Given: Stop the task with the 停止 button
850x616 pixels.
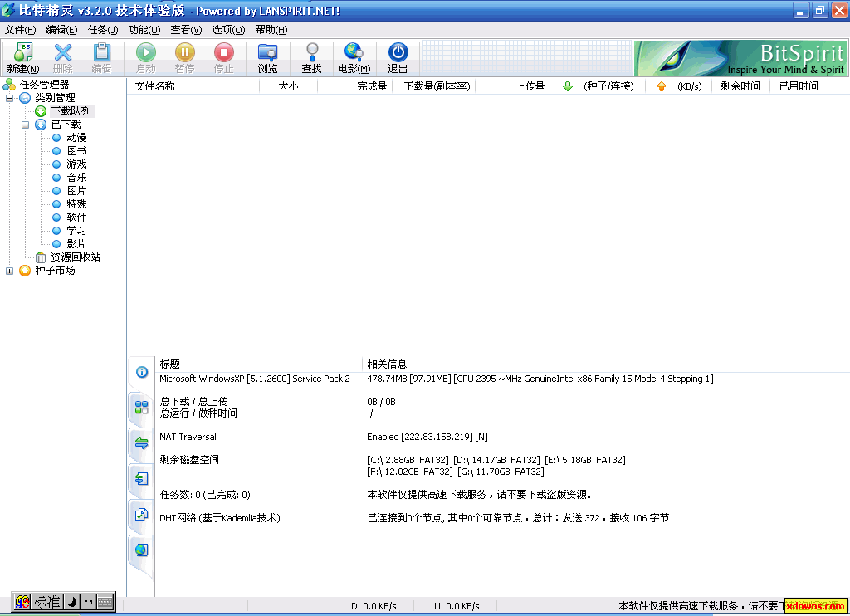Looking at the screenshot, I should tap(224, 57).
